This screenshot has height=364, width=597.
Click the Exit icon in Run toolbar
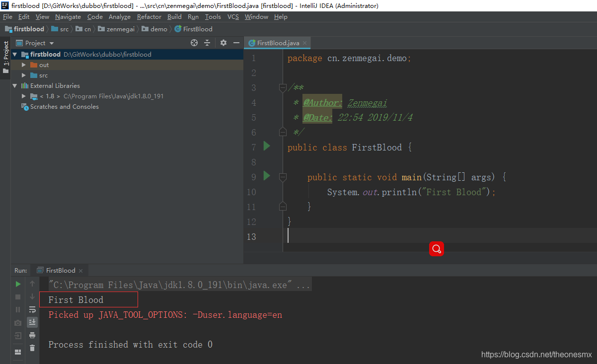click(x=18, y=336)
